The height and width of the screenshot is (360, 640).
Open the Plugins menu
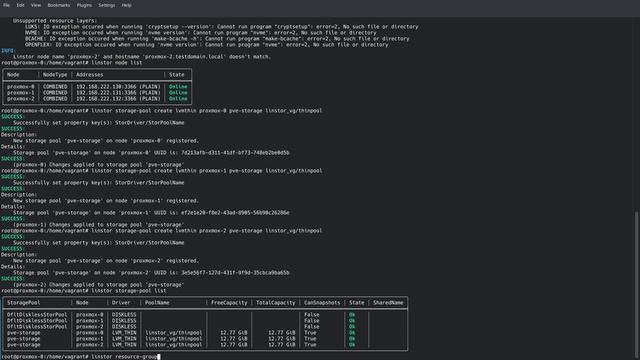pyautogui.click(x=84, y=5)
